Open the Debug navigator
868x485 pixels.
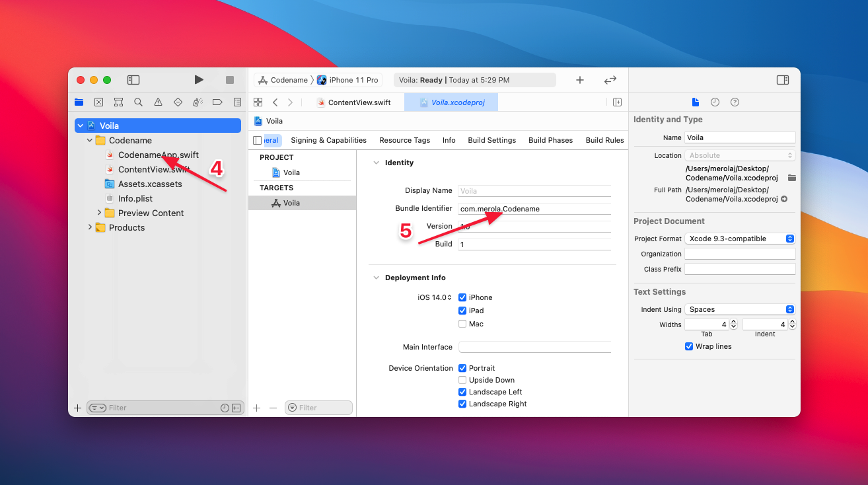pyautogui.click(x=198, y=102)
